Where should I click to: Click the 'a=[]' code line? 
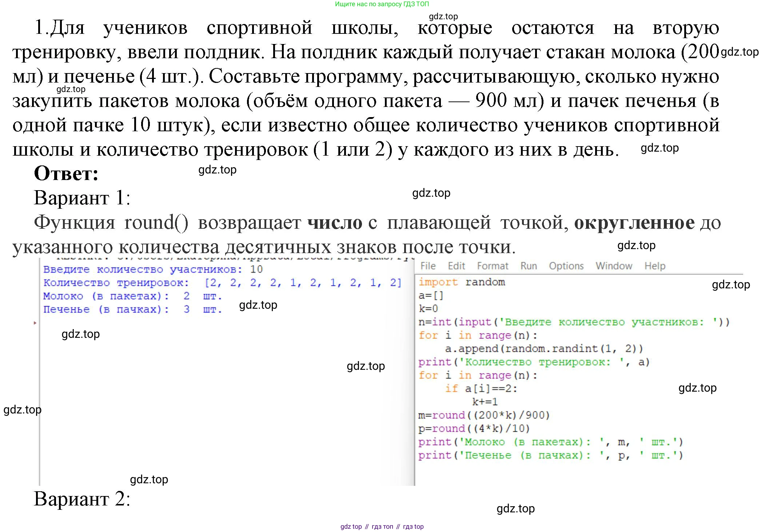(x=431, y=295)
